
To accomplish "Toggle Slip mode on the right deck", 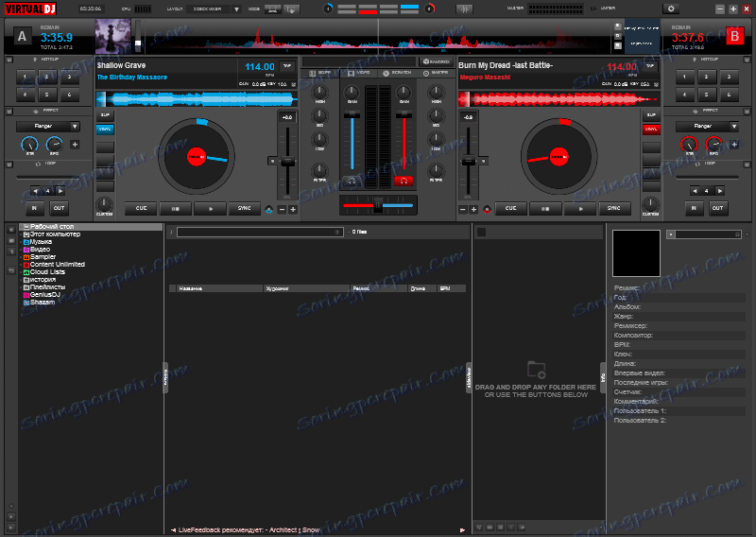I will point(651,114).
